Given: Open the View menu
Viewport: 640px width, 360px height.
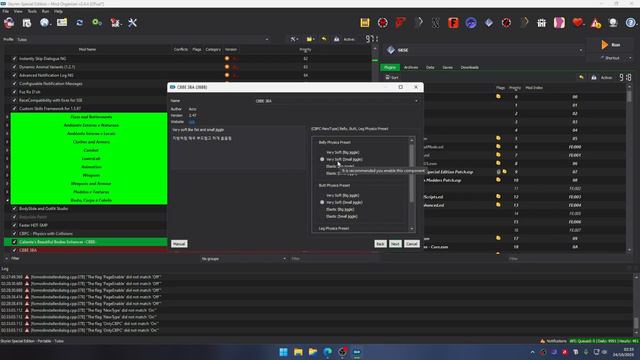Looking at the screenshot, I should (18, 11).
